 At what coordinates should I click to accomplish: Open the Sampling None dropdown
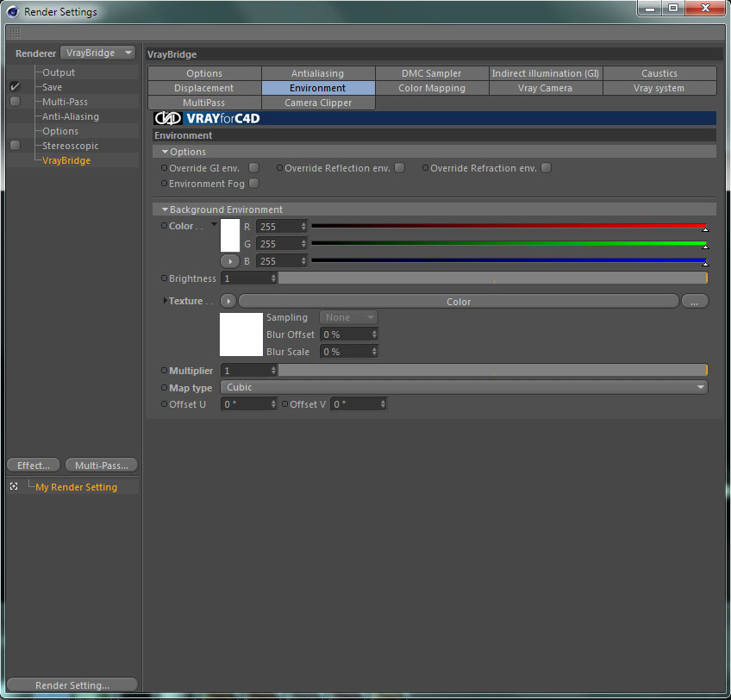[349, 317]
